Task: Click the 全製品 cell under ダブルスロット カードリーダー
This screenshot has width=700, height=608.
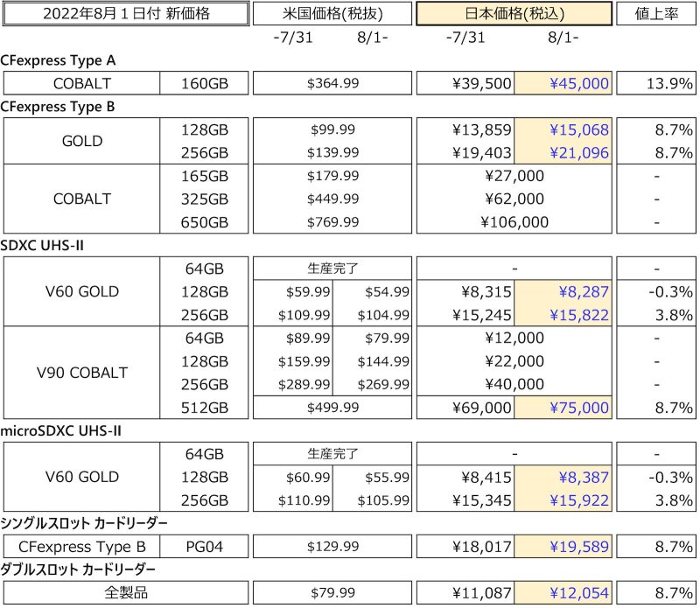Action: click(124, 592)
